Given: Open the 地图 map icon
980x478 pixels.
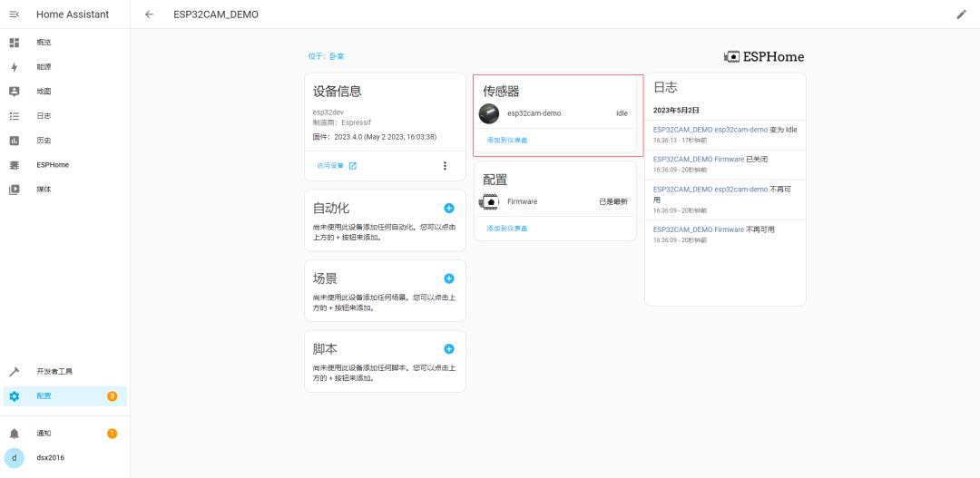Looking at the screenshot, I should pyautogui.click(x=15, y=92).
